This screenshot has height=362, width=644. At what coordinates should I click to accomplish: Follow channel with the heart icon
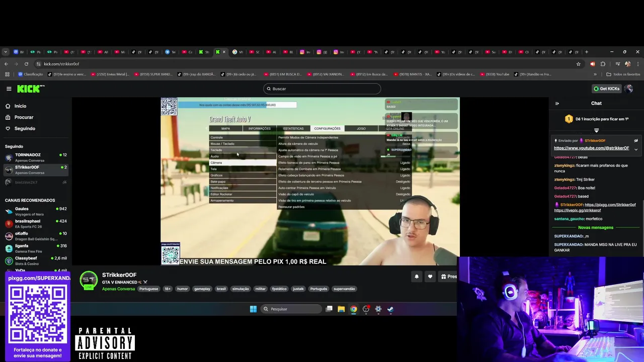pyautogui.click(x=430, y=277)
